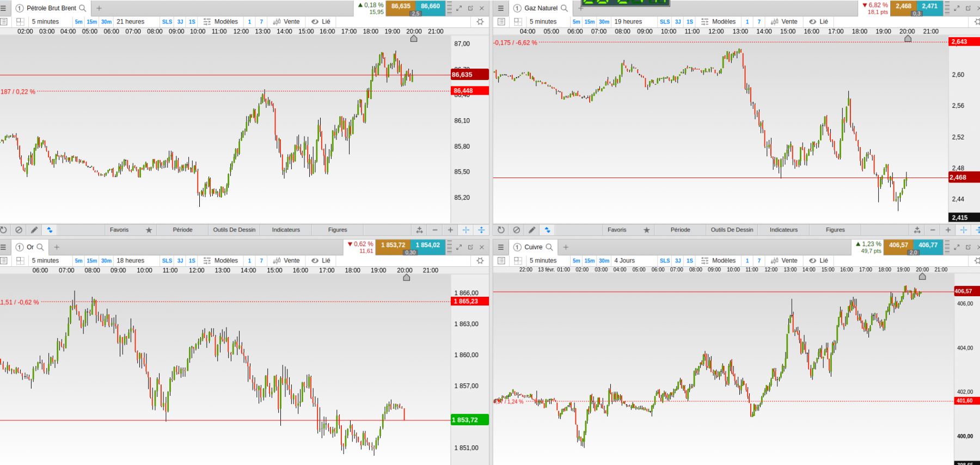
Task: Open Modèles dropdown in Brent toolbar
Action: pyautogui.click(x=220, y=22)
